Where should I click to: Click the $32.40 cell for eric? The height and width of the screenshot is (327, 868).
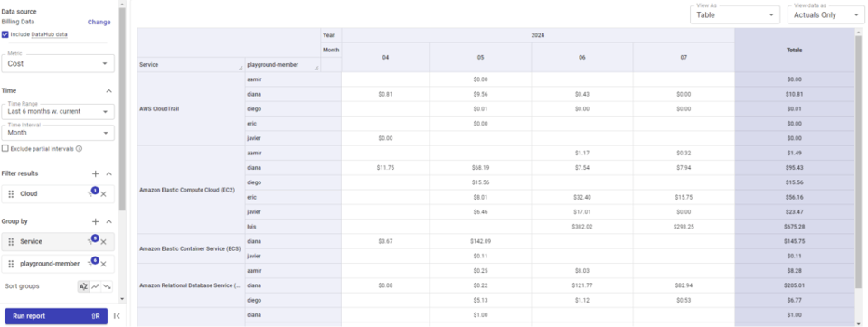[581, 197]
